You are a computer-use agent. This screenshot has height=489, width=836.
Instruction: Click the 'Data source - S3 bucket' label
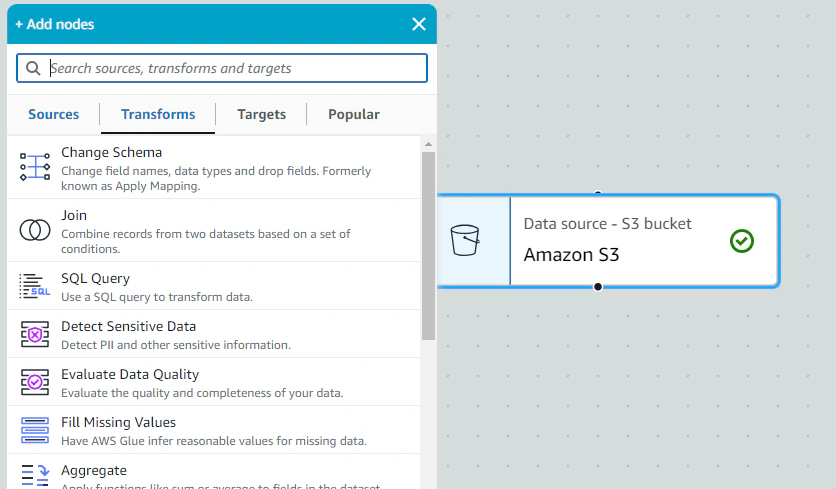pos(607,223)
